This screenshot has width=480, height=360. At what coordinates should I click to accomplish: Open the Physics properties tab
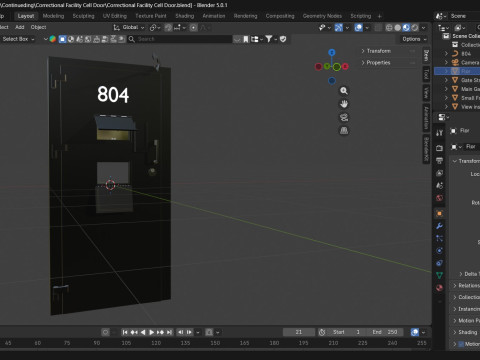pos(439,251)
